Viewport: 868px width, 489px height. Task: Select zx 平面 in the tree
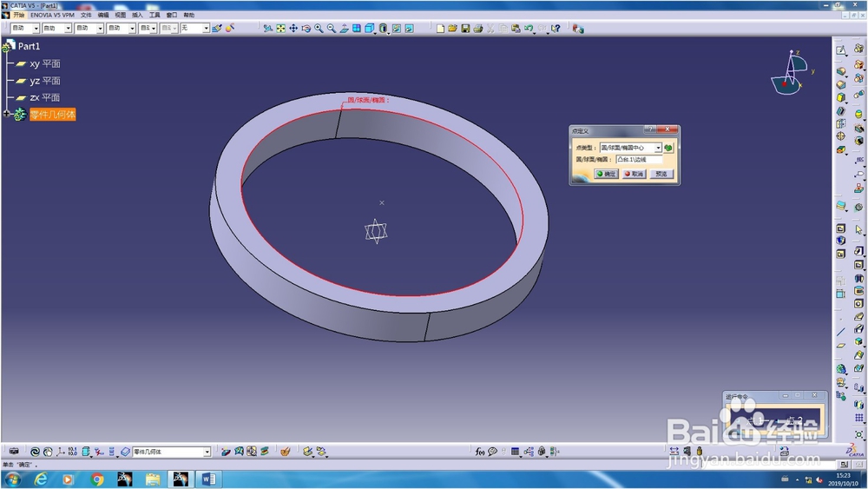45,97
